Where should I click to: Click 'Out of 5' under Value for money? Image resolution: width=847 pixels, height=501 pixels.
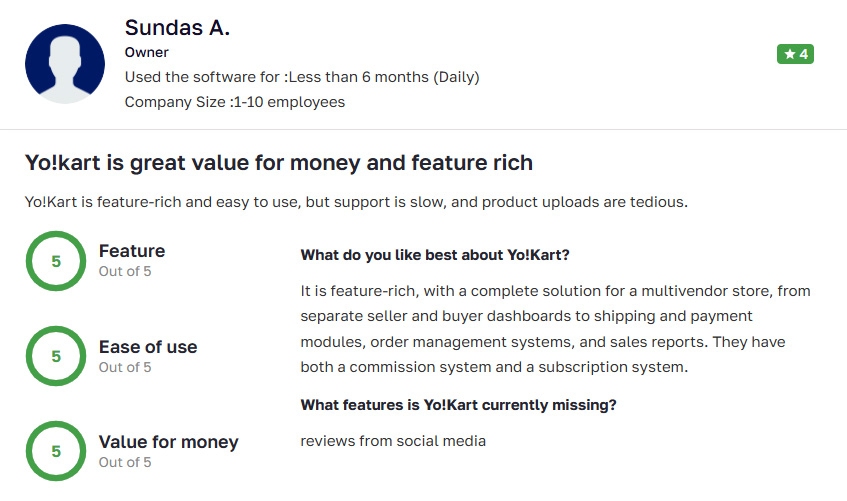click(x=125, y=463)
